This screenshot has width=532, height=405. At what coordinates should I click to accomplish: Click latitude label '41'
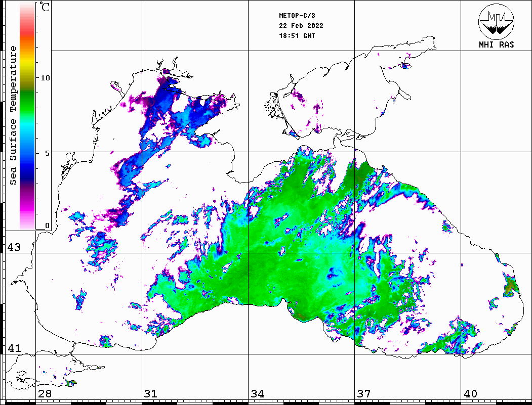(x=14, y=348)
